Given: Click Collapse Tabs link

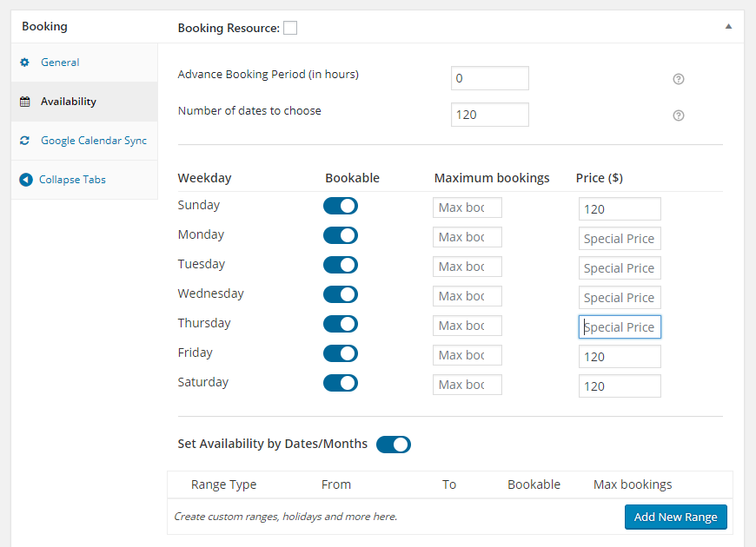Looking at the screenshot, I should [x=72, y=180].
